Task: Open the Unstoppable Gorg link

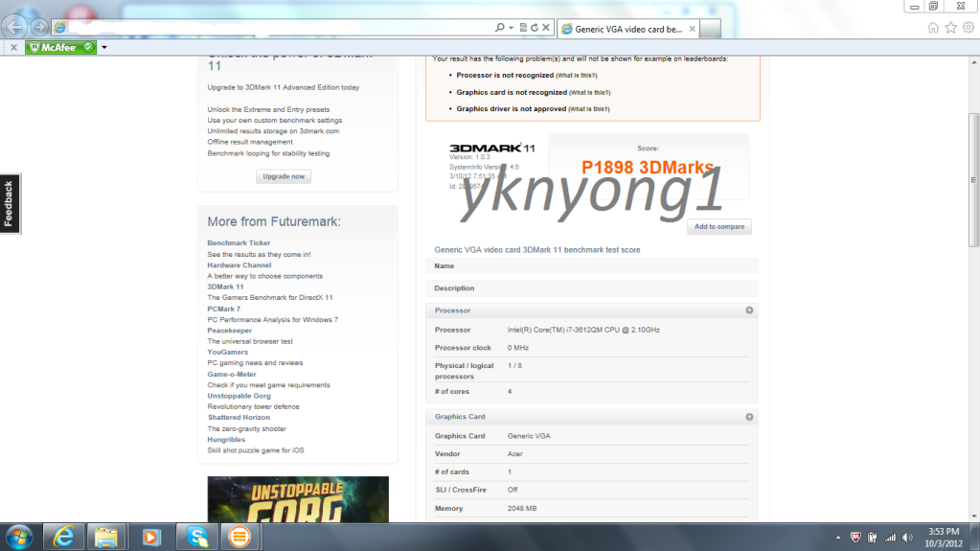Action: 239,396
